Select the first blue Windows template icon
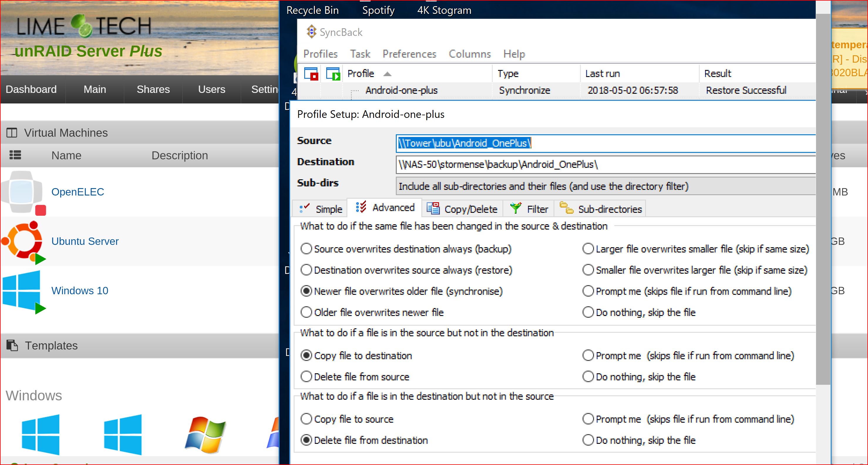 coord(41,435)
